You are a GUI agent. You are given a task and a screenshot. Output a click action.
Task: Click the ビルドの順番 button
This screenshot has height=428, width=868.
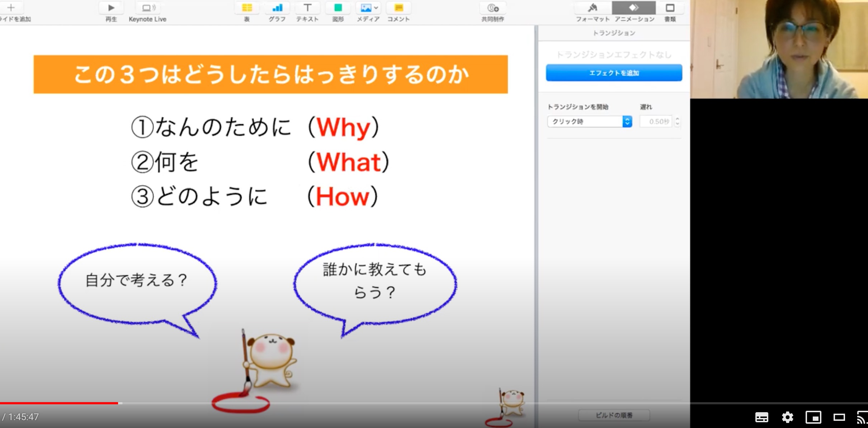[614, 415]
